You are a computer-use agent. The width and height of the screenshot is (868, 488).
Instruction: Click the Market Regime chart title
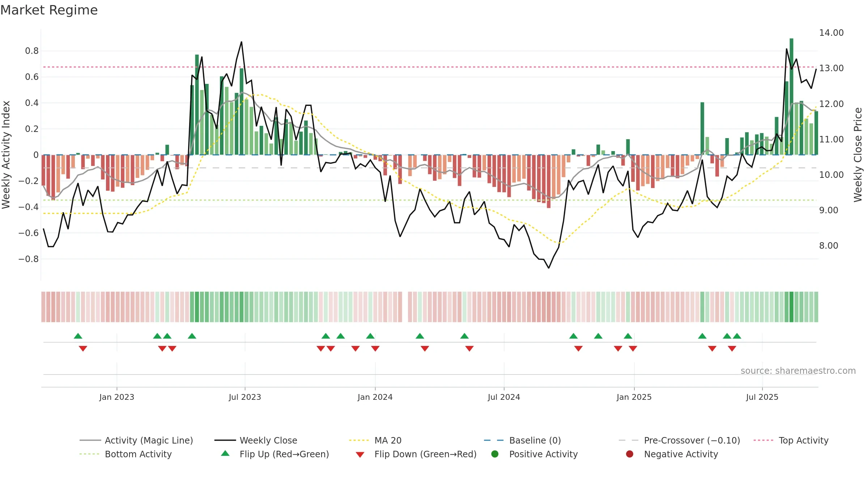(x=49, y=10)
